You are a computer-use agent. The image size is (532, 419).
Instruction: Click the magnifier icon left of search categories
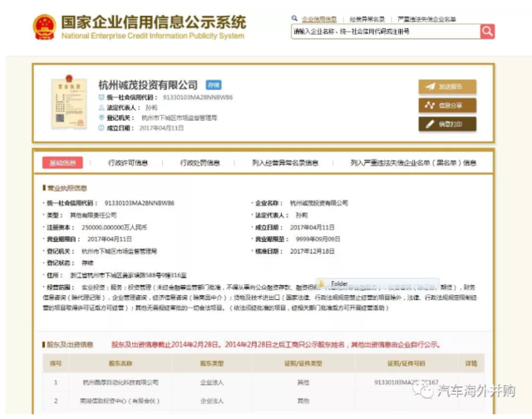(x=294, y=18)
